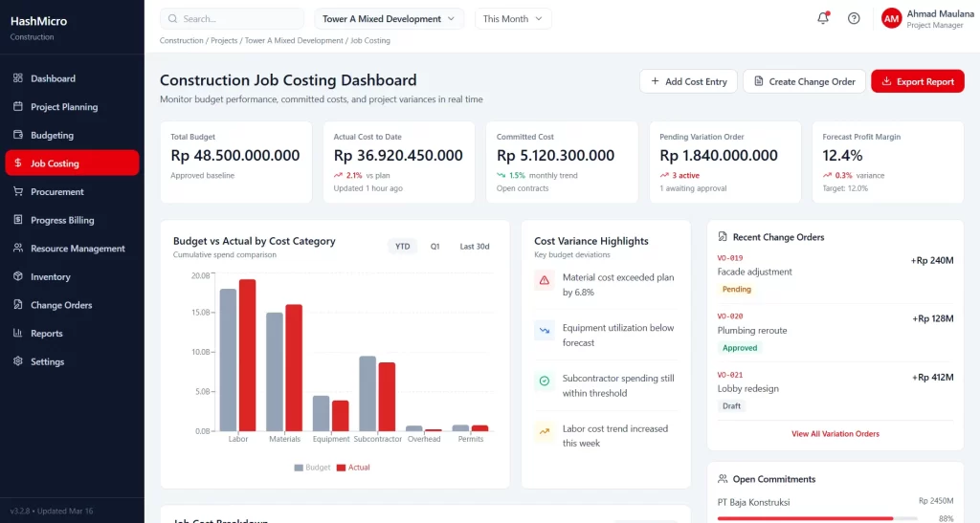Click the Tower A Mixed Development breadcrumb
The height and width of the screenshot is (523, 980).
pos(294,40)
